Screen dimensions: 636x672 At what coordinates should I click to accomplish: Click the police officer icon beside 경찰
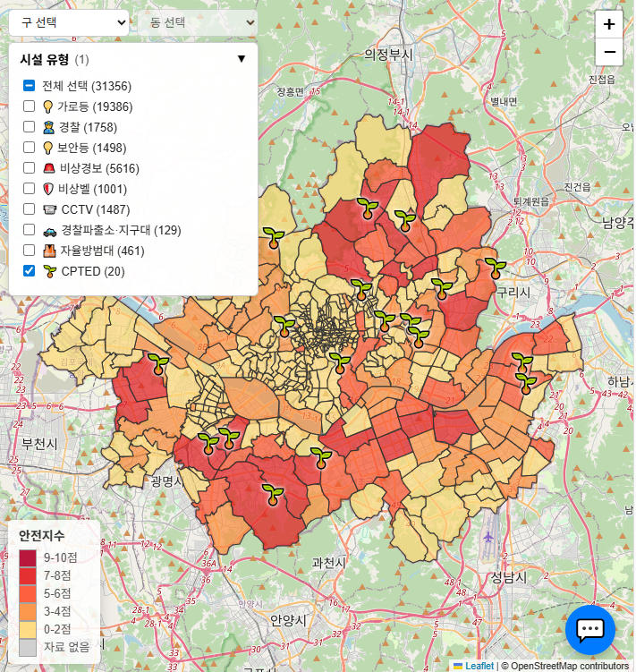[48, 127]
